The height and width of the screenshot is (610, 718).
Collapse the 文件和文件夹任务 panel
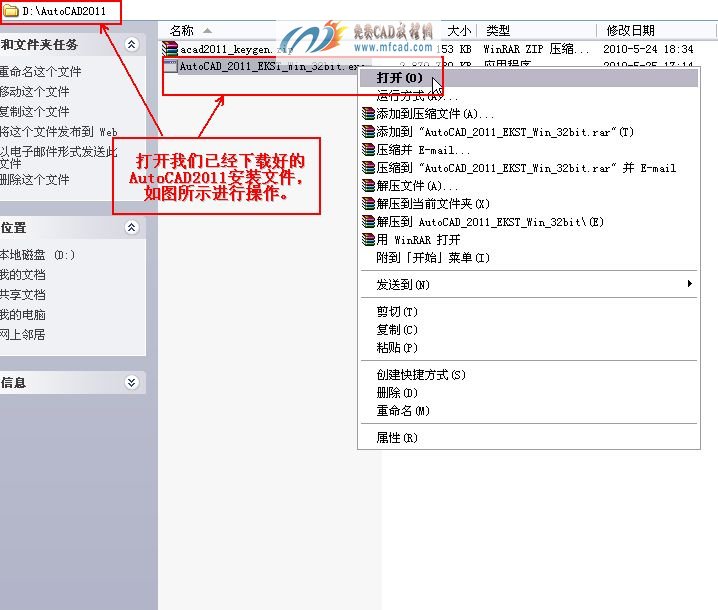pyautogui.click(x=131, y=44)
